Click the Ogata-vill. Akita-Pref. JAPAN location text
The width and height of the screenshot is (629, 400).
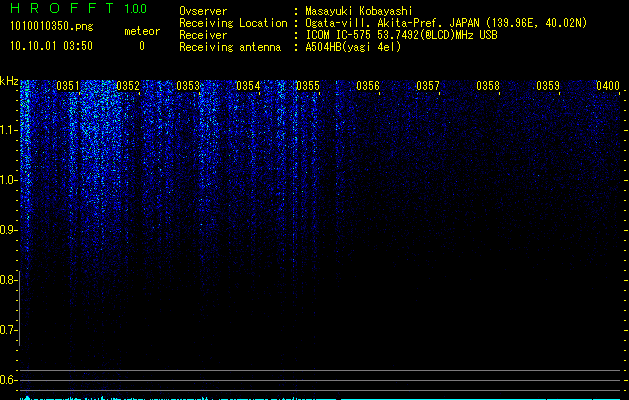pos(446,23)
